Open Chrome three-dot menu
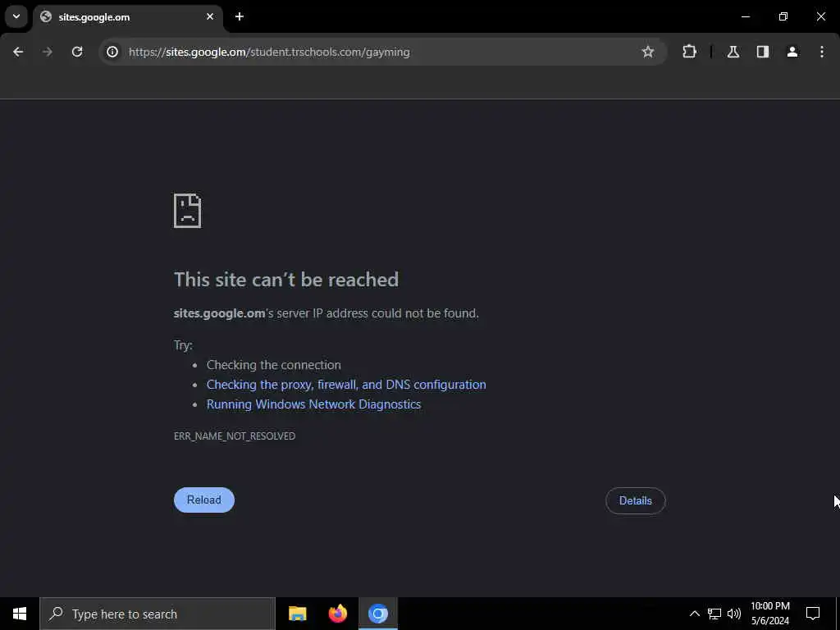 point(822,52)
